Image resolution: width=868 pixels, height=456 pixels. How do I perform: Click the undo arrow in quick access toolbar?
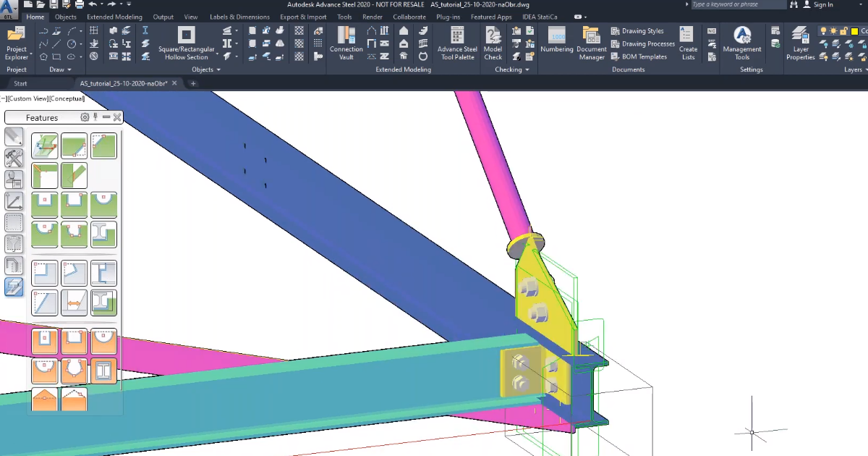coord(93,4)
